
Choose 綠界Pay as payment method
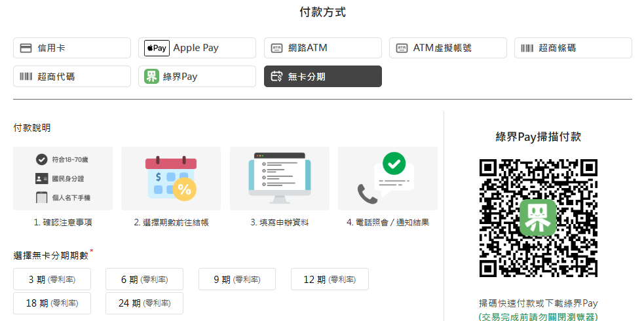[197, 77]
